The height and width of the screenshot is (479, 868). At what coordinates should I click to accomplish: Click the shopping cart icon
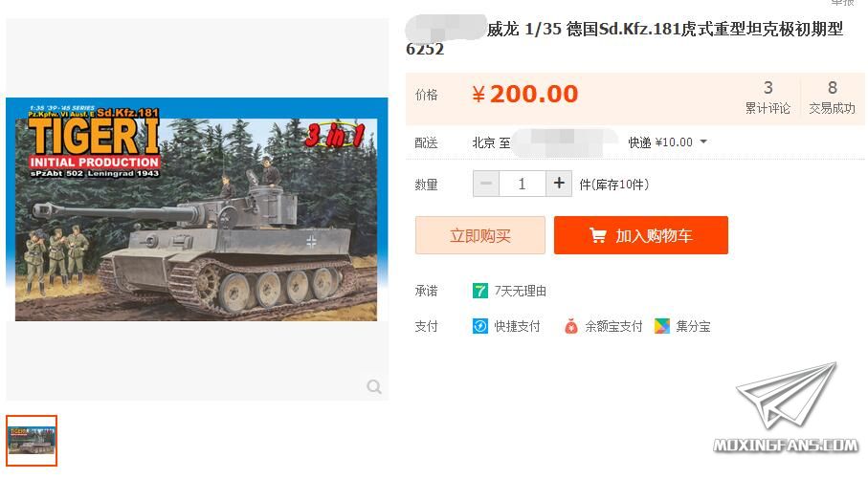[x=598, y=235]
